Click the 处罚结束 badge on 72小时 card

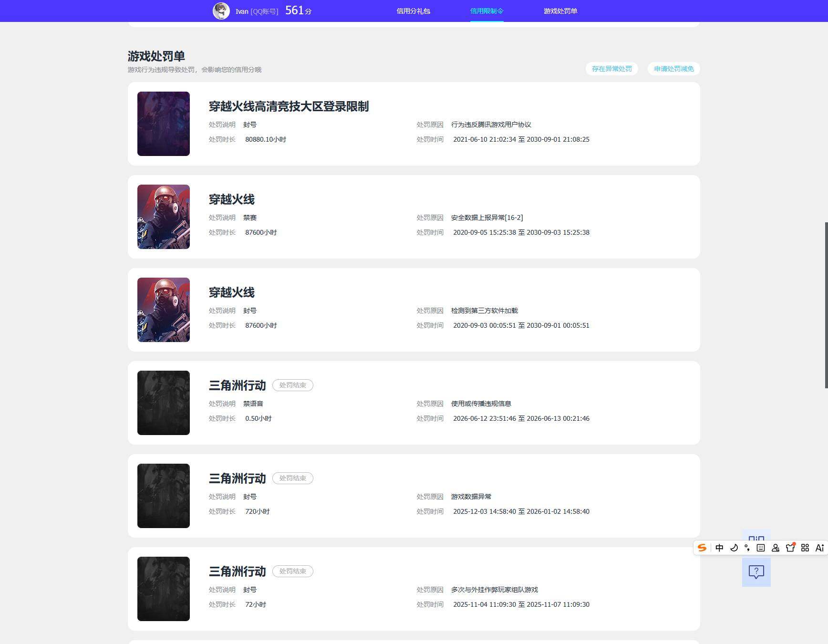pos(292,571)
